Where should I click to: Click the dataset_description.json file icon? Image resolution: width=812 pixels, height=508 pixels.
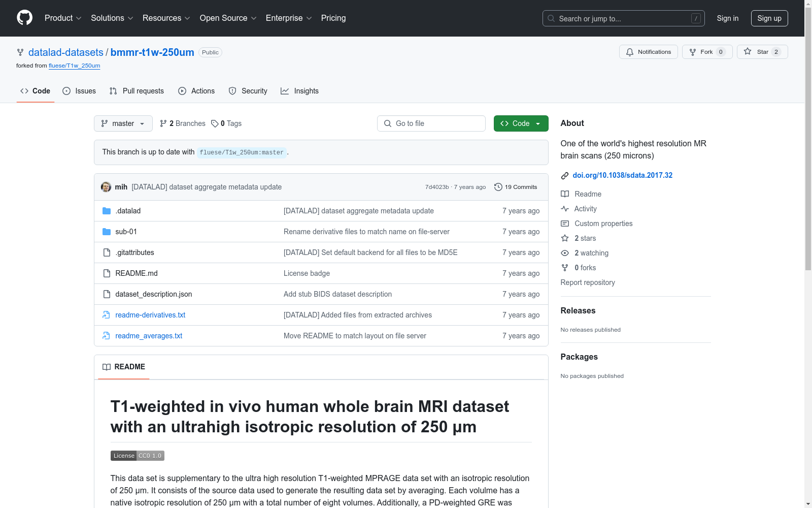pos(107,294)
